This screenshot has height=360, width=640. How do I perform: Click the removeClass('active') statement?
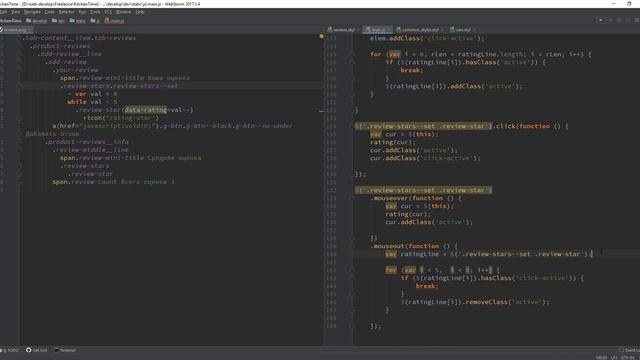tap(475, 302)
